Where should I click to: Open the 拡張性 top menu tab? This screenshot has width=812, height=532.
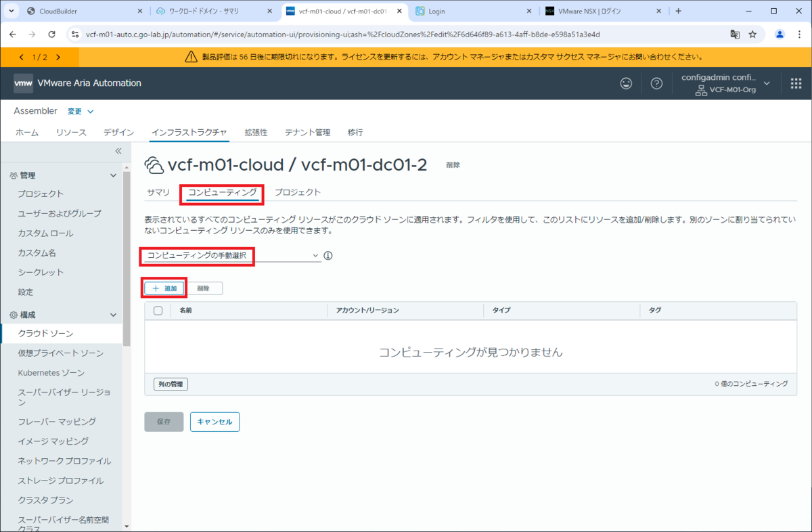pos(256,133)
